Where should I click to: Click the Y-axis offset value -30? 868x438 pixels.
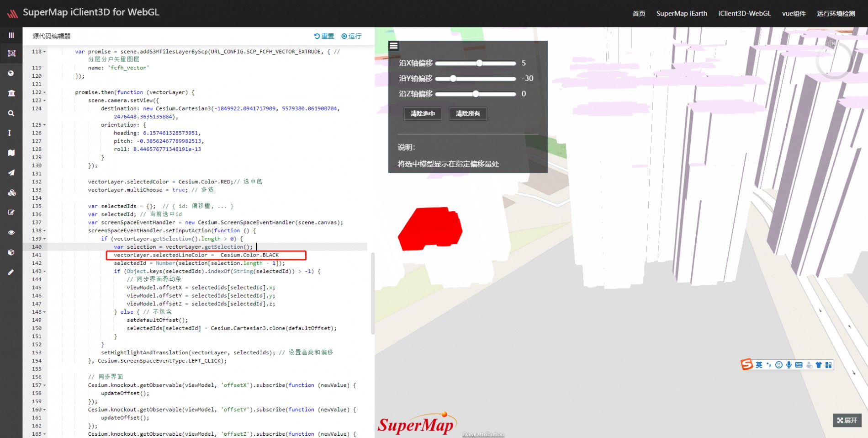coord(528,79)
